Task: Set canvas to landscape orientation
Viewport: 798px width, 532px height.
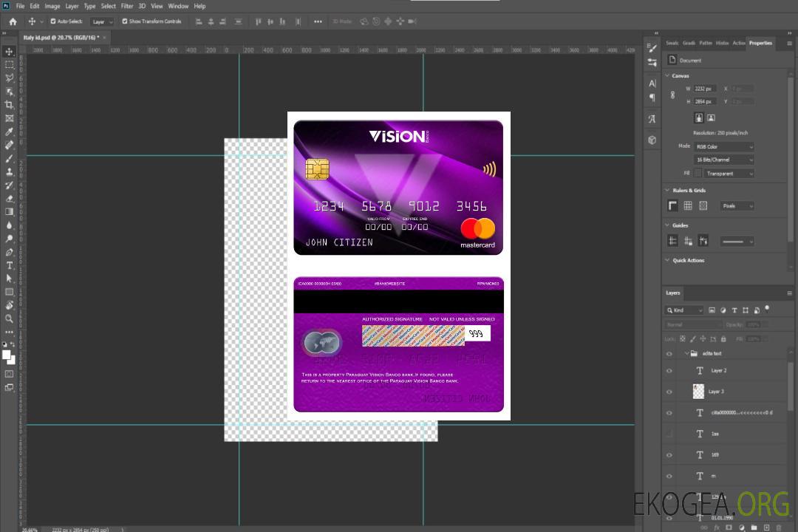Action: (x=711, y=118)
